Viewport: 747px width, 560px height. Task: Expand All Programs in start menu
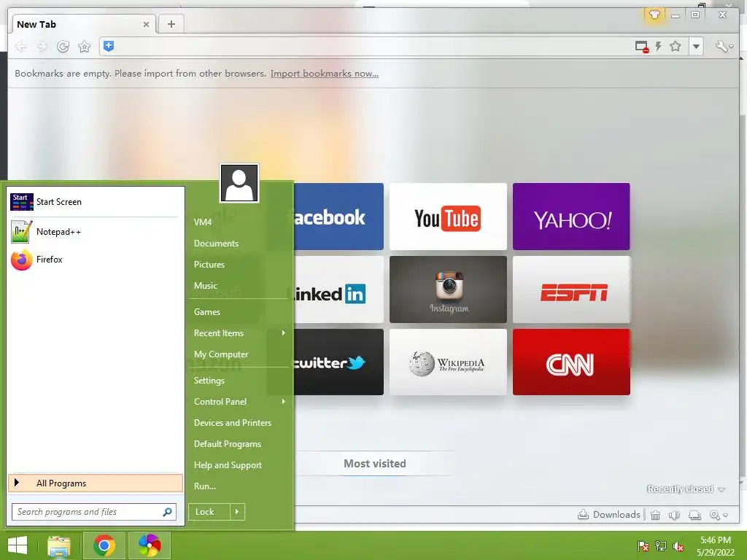[x=96, y=483]
